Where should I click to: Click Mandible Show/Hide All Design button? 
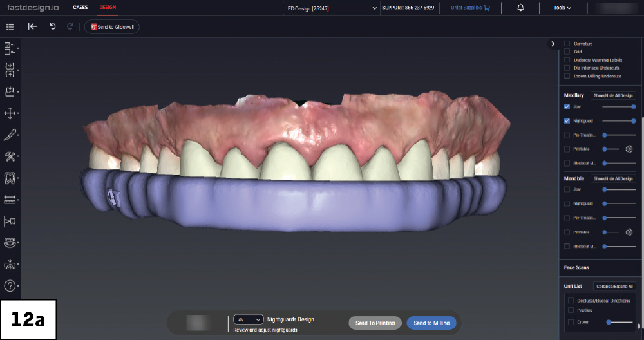(613, 178)
